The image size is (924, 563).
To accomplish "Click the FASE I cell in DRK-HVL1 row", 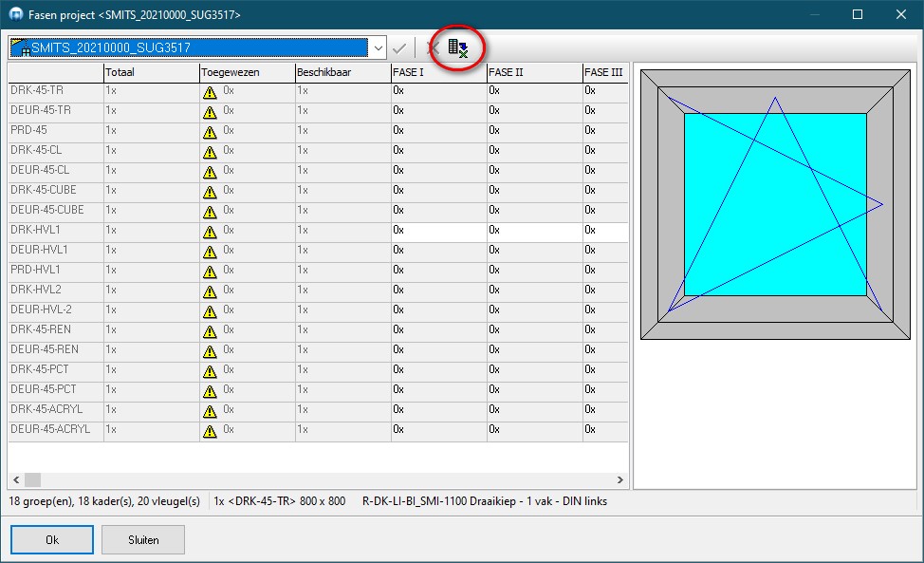I will 439,233.
